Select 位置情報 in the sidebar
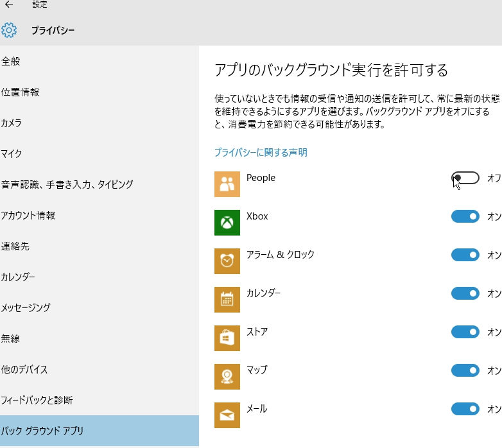This screenshot has height=448, width=502. 100,92
